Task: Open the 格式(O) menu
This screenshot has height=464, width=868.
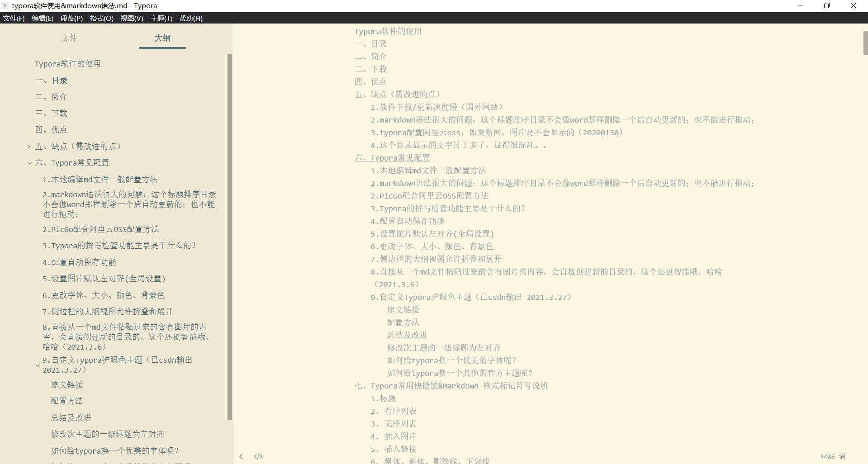Action: 101,18
